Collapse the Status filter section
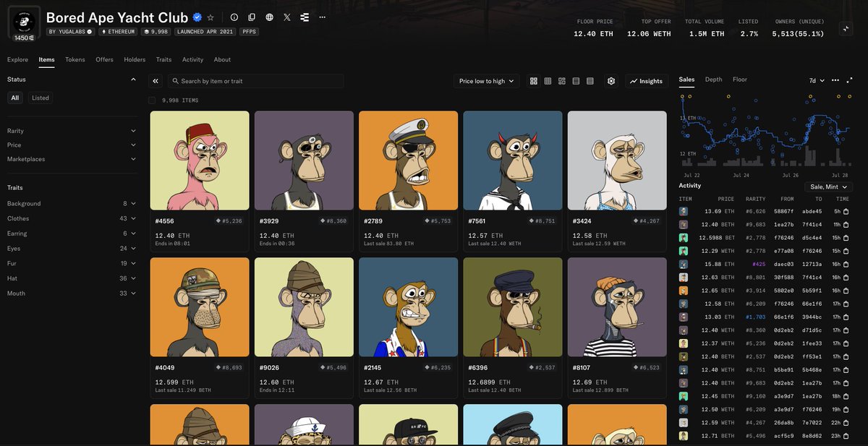The image size is (868, 446). tap(71, 80)
